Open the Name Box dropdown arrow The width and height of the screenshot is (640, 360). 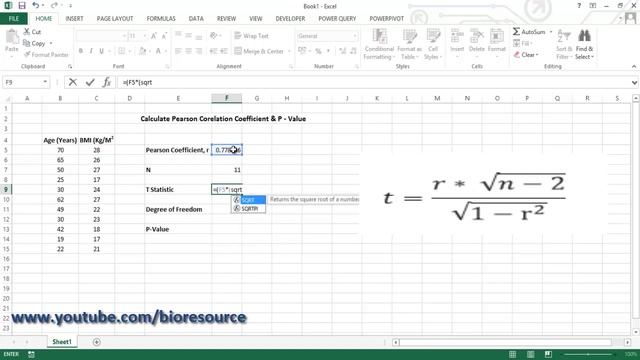tap(45, 82)
